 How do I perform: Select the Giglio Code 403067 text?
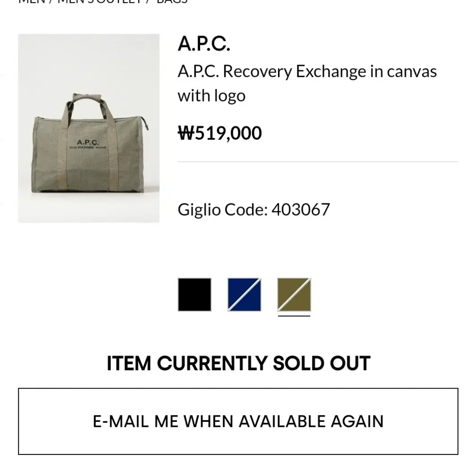[254, 210]
